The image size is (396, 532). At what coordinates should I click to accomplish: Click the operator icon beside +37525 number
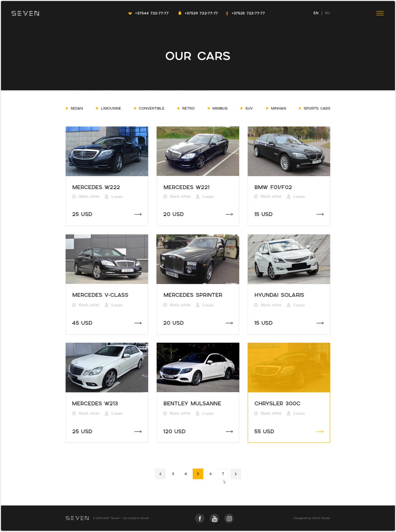click(227, 13)
